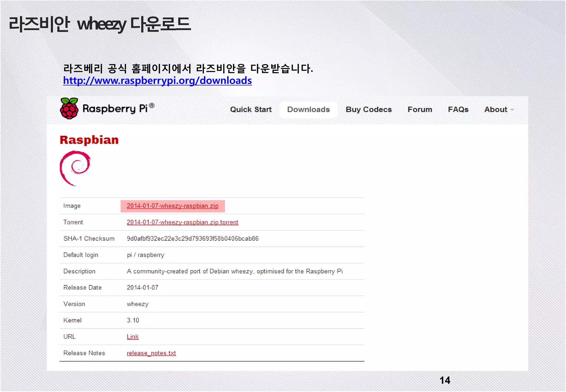Click the Description text about Debian wheezy

[x=235, y=271]
